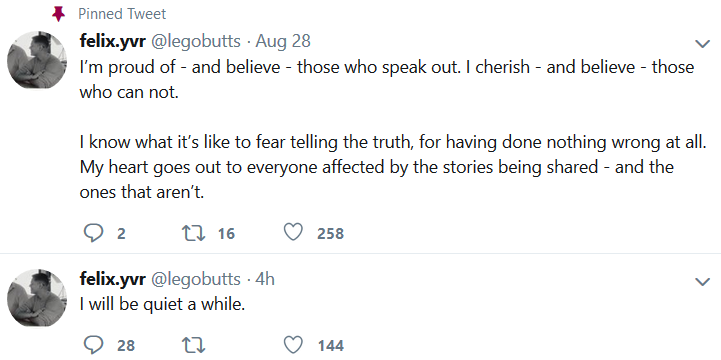Expand options chevron on the 4h tweet
This screenshot has width=721, height=360.
point(703,281)
